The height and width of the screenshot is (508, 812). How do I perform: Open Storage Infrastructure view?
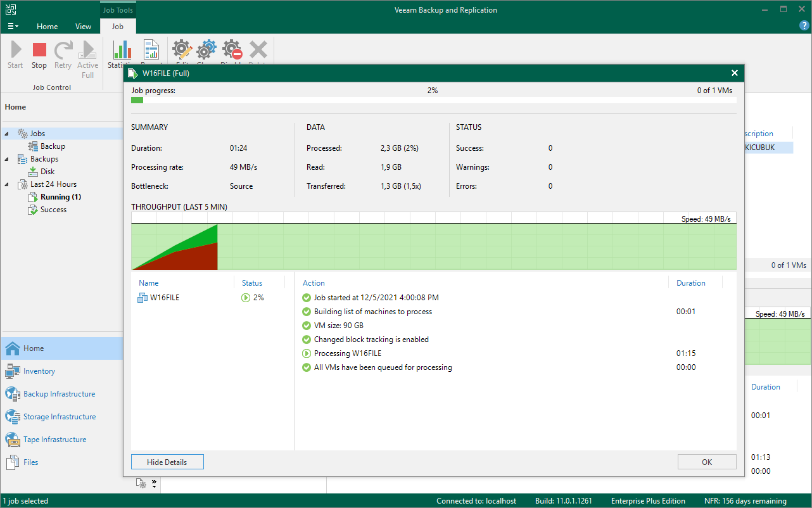coord(60,417)
